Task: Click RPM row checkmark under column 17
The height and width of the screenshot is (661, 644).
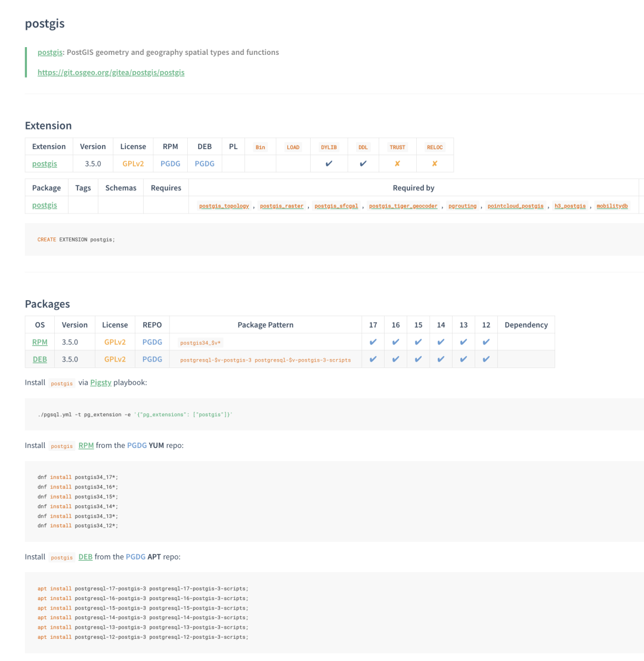Action: pos(373,342)
